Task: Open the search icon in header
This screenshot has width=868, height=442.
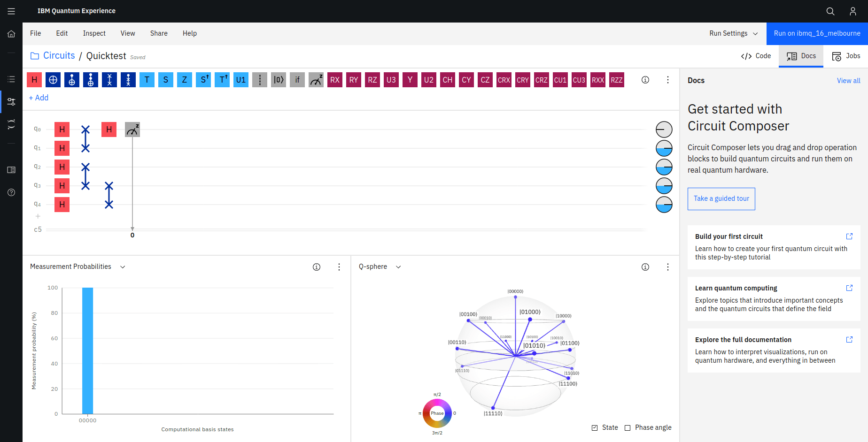Action: (x=830, y=11)
